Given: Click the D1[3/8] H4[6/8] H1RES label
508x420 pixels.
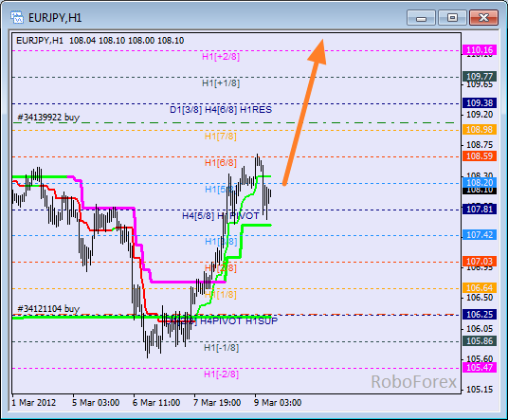Looking at the screenshot, I should [221, 110].
